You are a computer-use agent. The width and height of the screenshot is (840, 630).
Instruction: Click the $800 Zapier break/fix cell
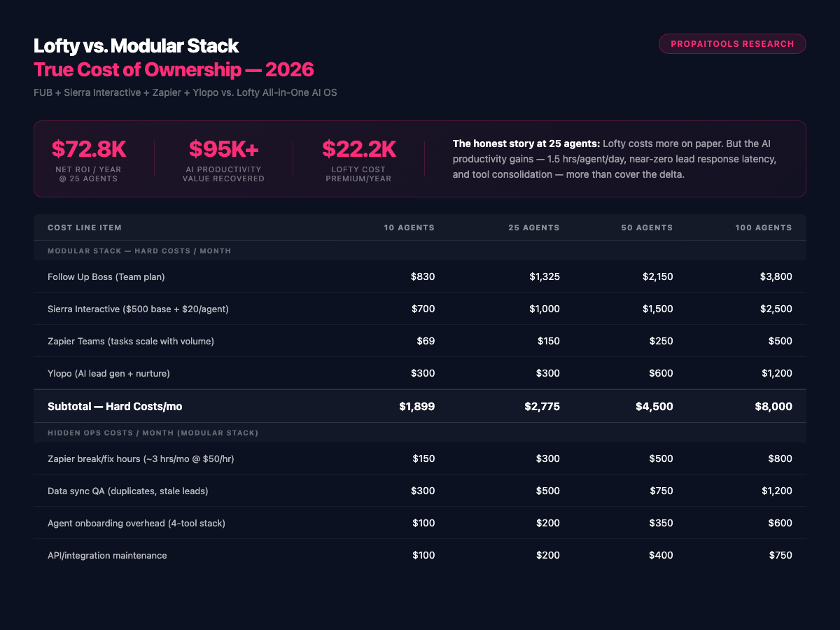pos(780,458)
